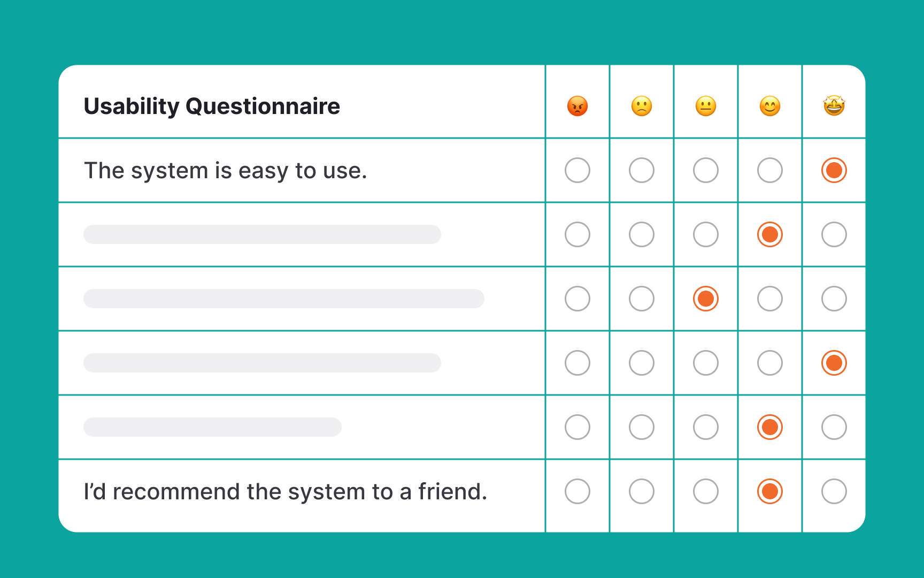The height and width of the screenshot is (578, 924).
Task: Select the star-struck rating for easy to use
Action: [834, 170]
